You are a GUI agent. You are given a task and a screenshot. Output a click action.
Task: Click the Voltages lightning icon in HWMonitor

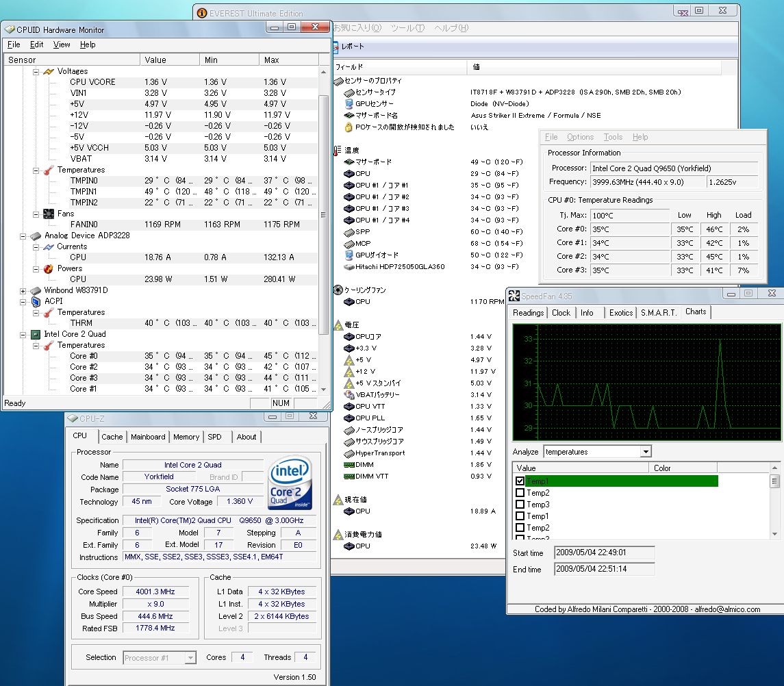[49, 71]
